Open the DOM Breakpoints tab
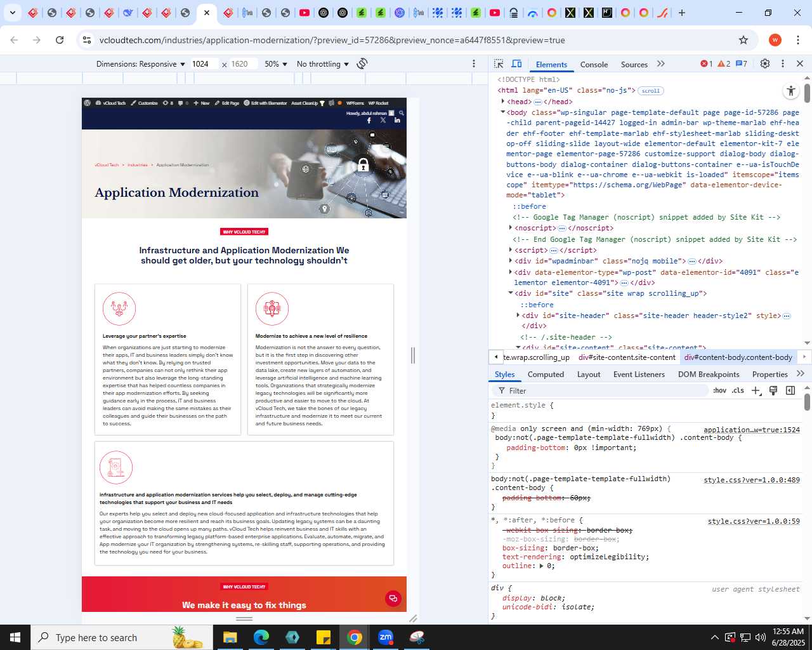This screenshot has height=650, width=812. click(x=709, y=375)
